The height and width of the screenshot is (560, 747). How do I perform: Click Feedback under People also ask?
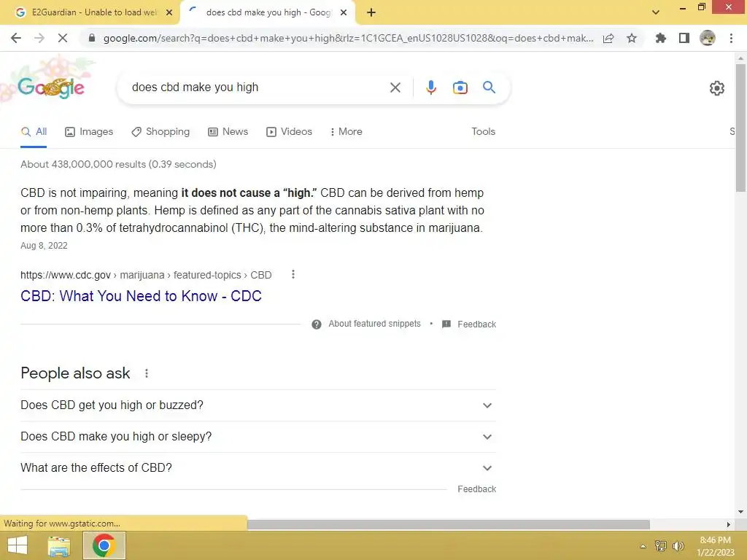pos(476,489)
